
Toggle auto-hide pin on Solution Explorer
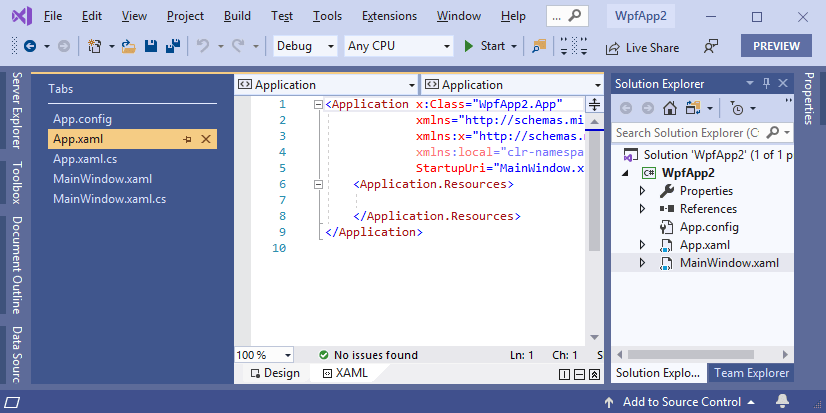[767, 84]
